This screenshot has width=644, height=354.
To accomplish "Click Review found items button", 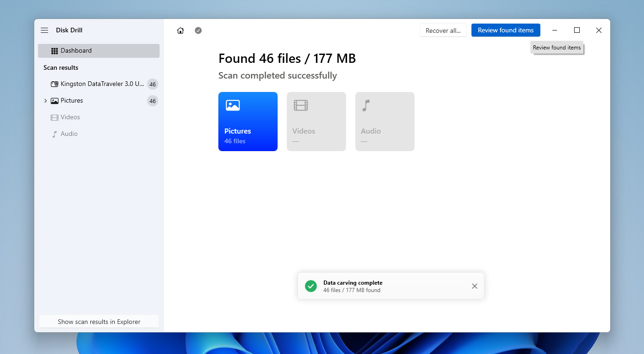I will 506,30.
